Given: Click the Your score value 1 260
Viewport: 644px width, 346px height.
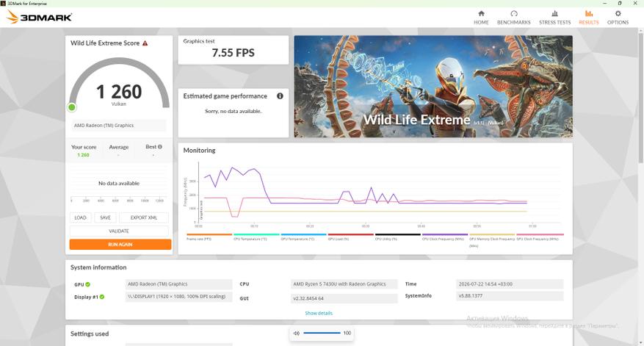Looking at the screenshot, I should click(84, 155).
